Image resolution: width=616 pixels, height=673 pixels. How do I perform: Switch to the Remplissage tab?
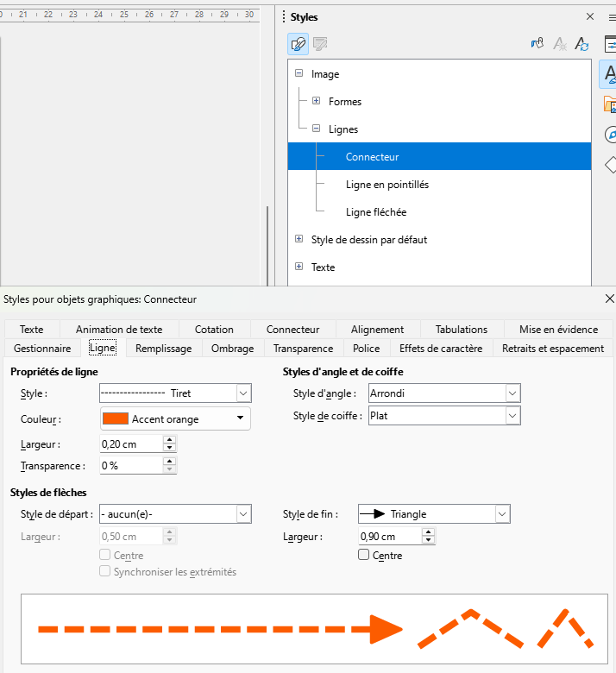click(x=164, y=348)
